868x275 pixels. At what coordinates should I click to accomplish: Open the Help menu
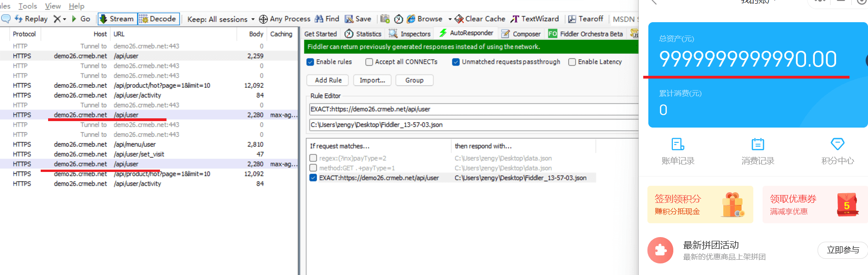[76, 6]
